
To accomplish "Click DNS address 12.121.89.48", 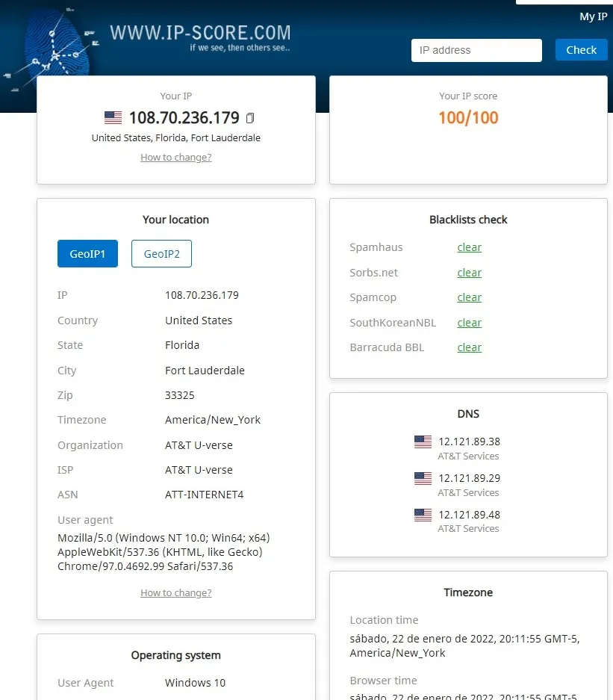I will click(x=470, y=515).
